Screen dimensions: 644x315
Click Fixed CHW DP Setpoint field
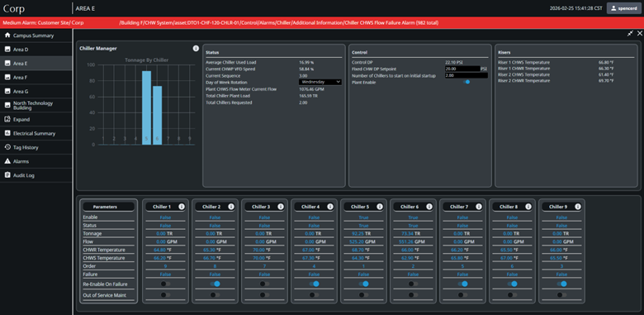click(462, 69)
